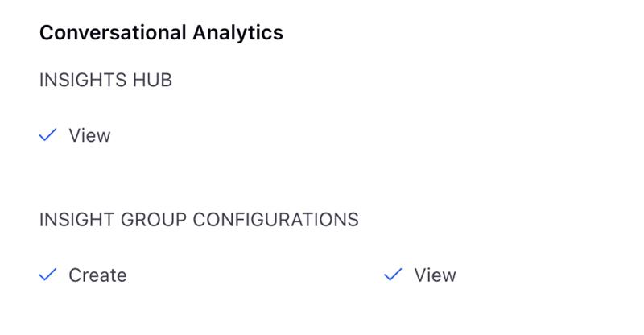
Task: Toggle View permission for Insight Group Configurations
Action: (420, 275)
